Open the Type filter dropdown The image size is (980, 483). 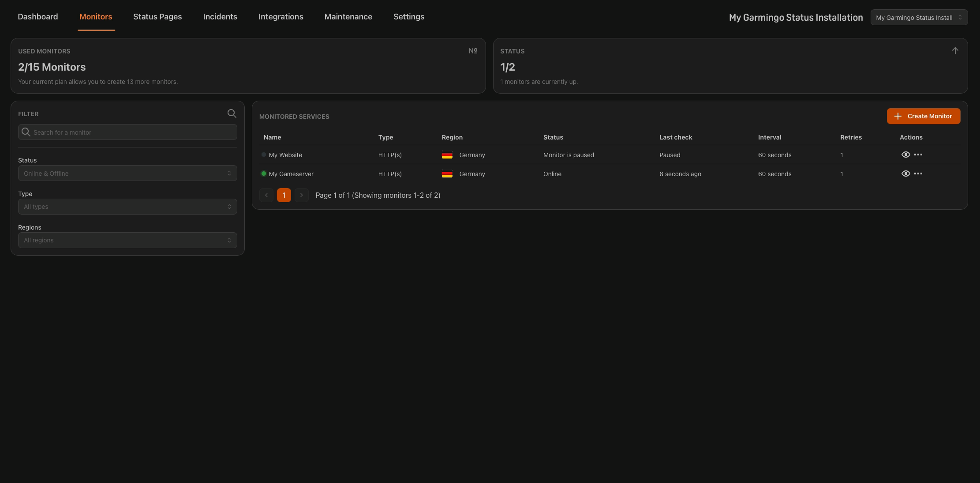tap(127, 207)
